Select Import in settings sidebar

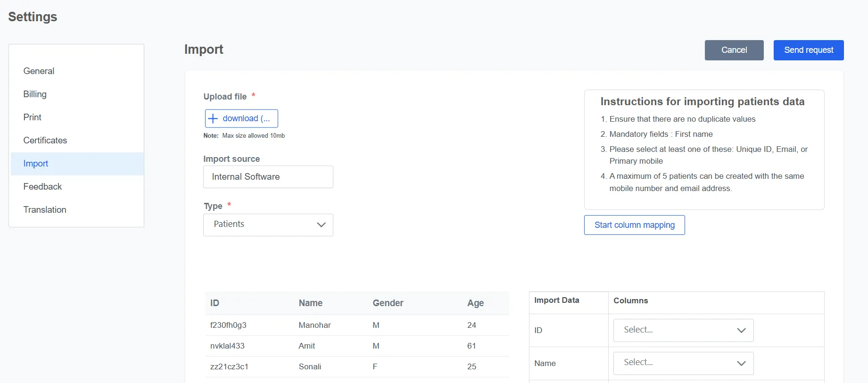77,164
